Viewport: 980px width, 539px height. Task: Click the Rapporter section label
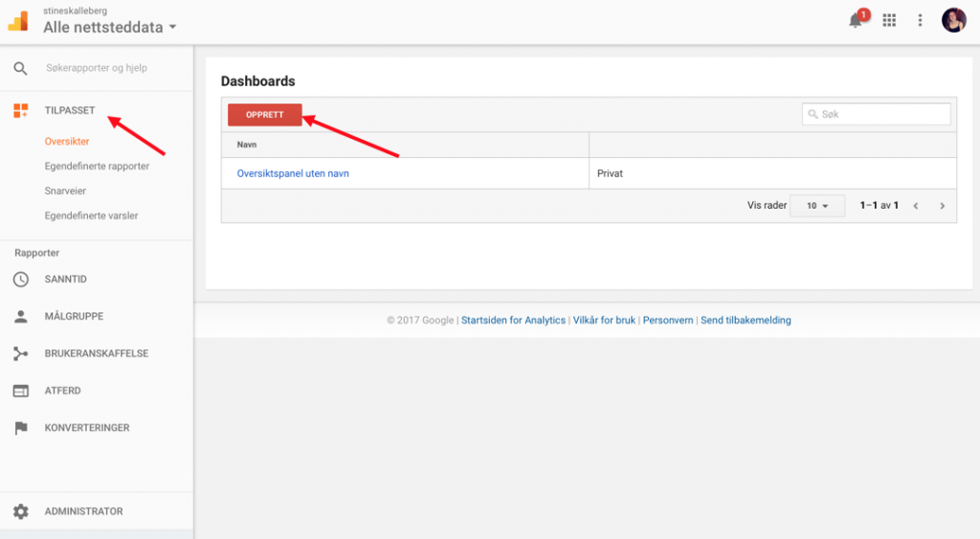coord(37,254)
